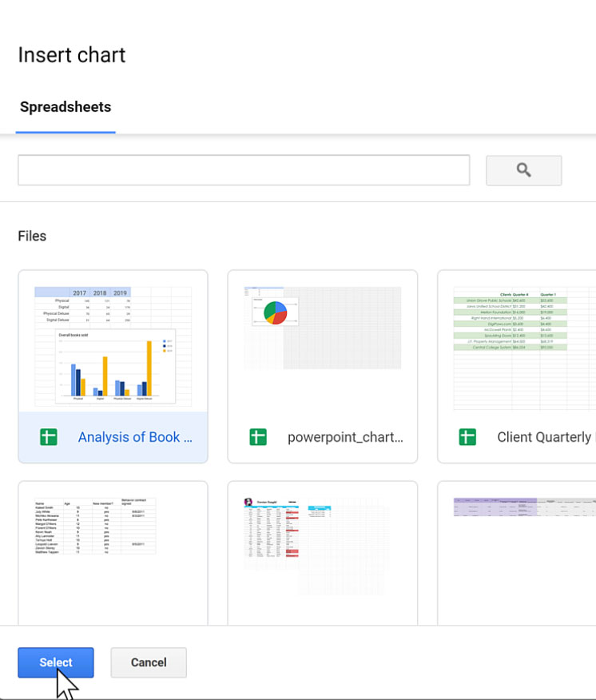596x700 pixels.
Task: Click the Cancel button
Action: click(148, 662)
